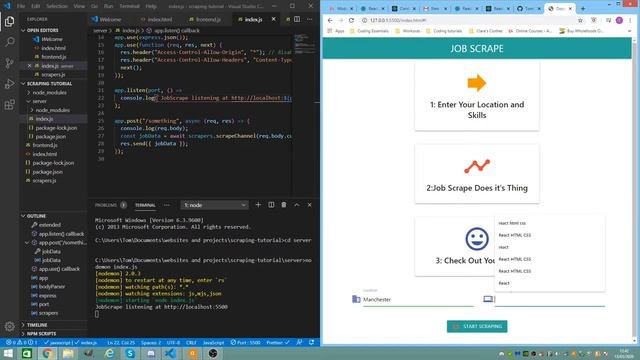Open Internet Explorer from the taskbar
640x360 pixels.
coord(109,353)
